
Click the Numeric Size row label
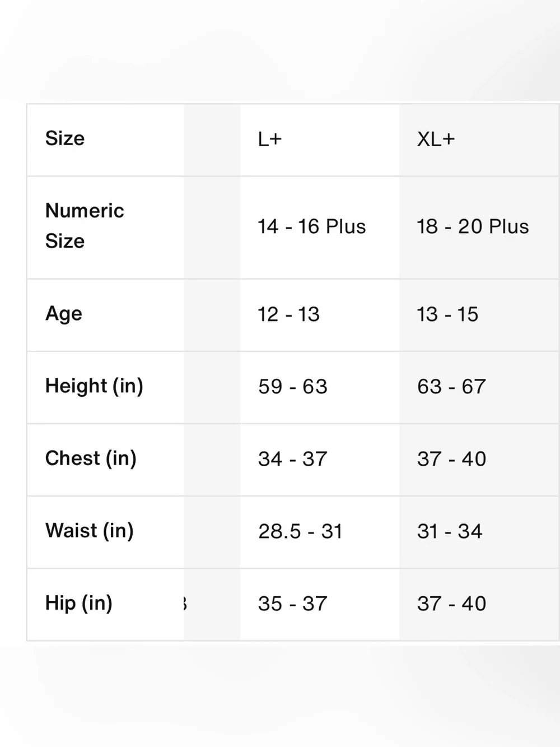pyautogui.click(x=85, y=226)
